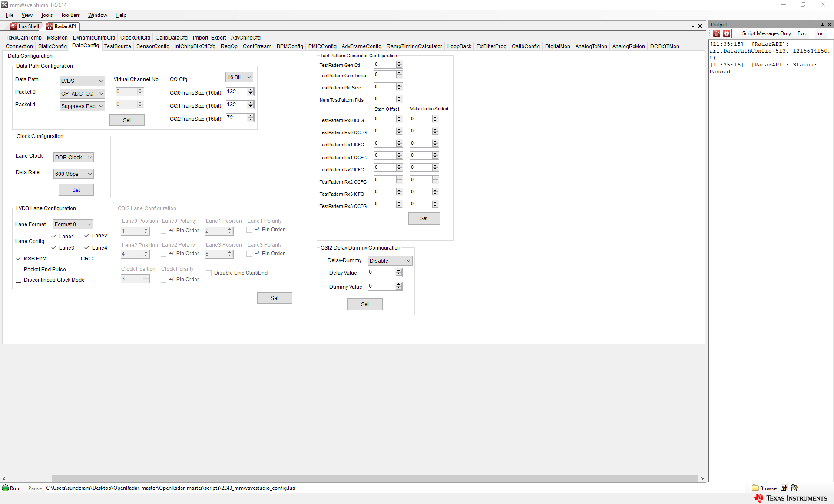Click the script file path field
The width and height of the screenshot is (834, 504).
click(x=394, y=488)
